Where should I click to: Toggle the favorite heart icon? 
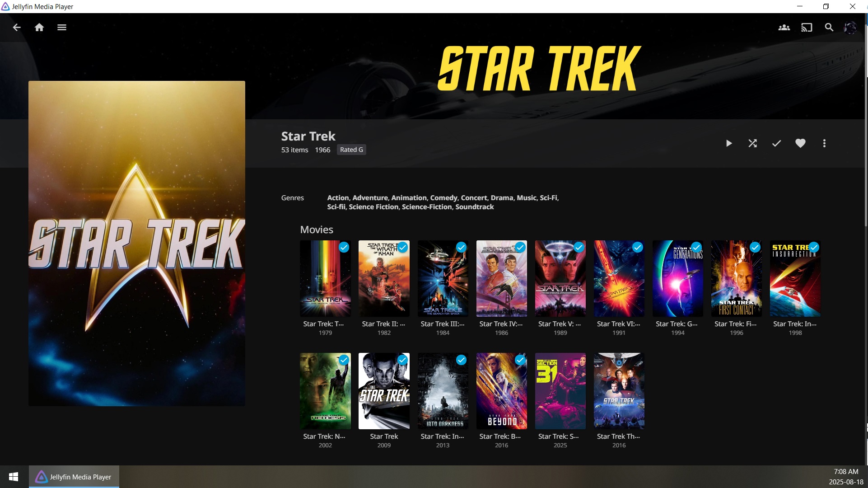pyautogui.click(x=800, y=143)
